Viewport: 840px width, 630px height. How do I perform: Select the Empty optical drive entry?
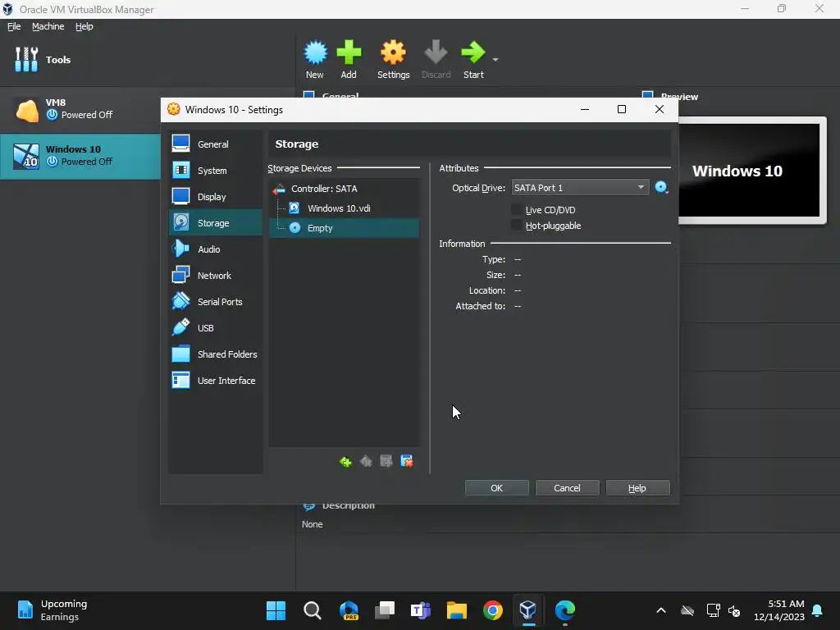[x=344, y=228]
